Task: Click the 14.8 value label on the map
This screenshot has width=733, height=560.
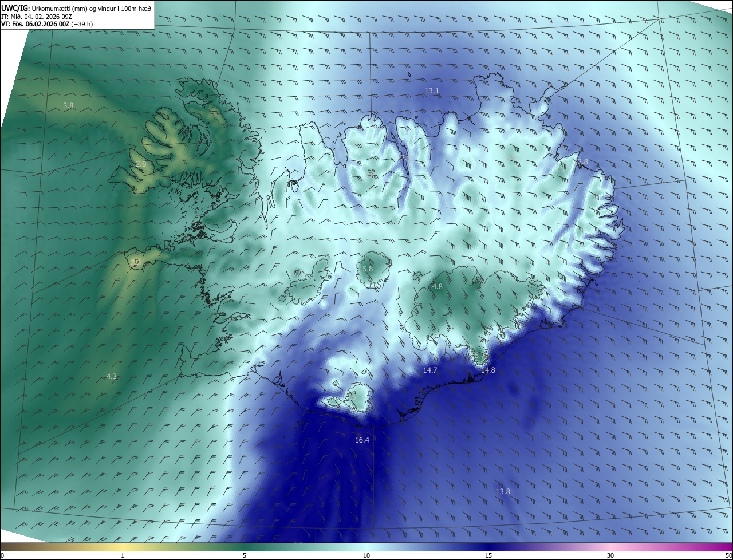Action: [x=488, y=370]
